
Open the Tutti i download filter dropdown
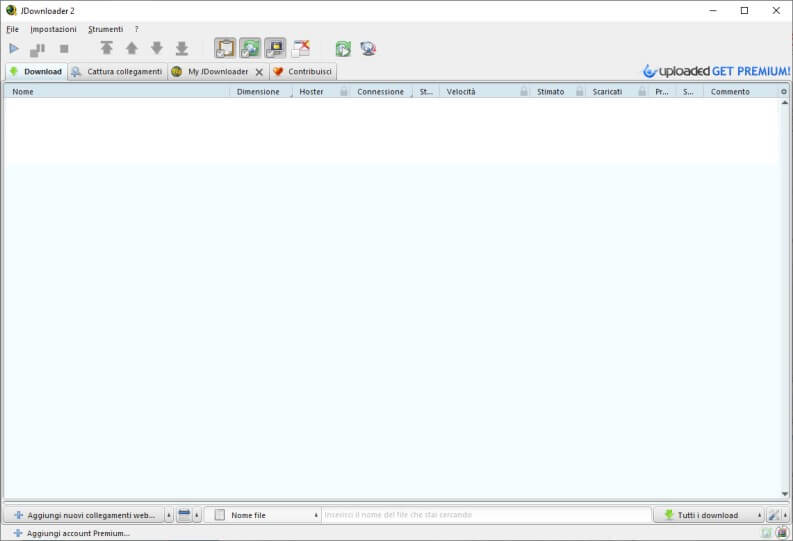click(x=709, y=515)
